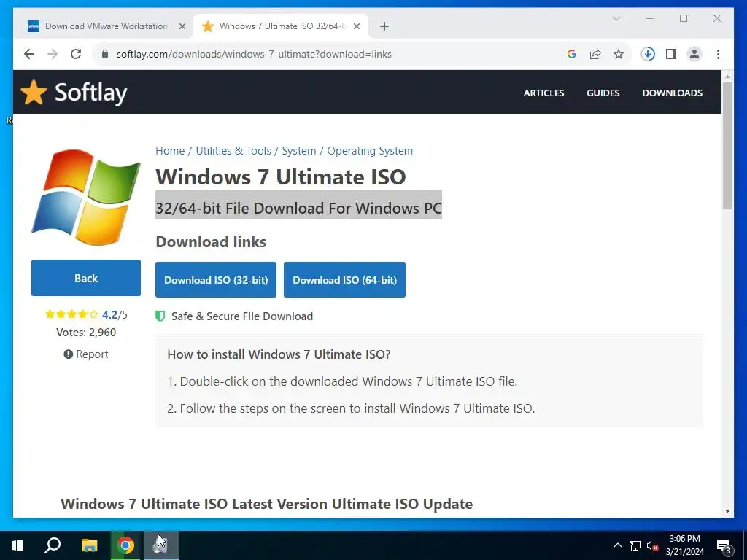Open the Google icon in address bar
This screenshot has height=560, width=747.
click(x=572, y=54)
